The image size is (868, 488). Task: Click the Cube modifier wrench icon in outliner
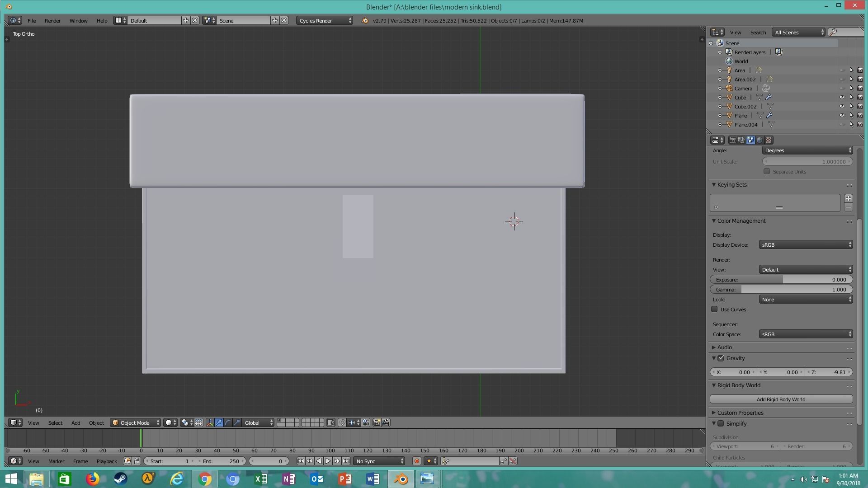pyautogui.click(x=769, y=98)
